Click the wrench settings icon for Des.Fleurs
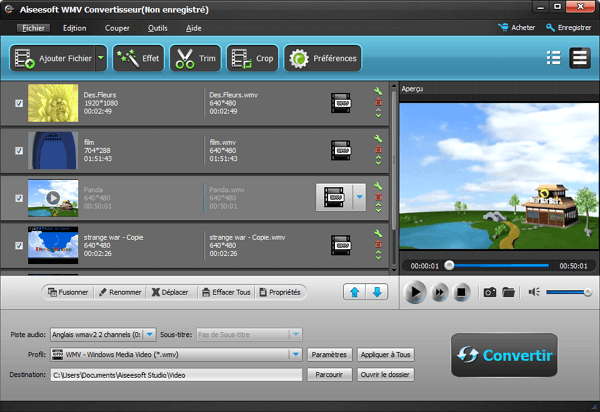The image size is (600, 412). coord(378,91)
